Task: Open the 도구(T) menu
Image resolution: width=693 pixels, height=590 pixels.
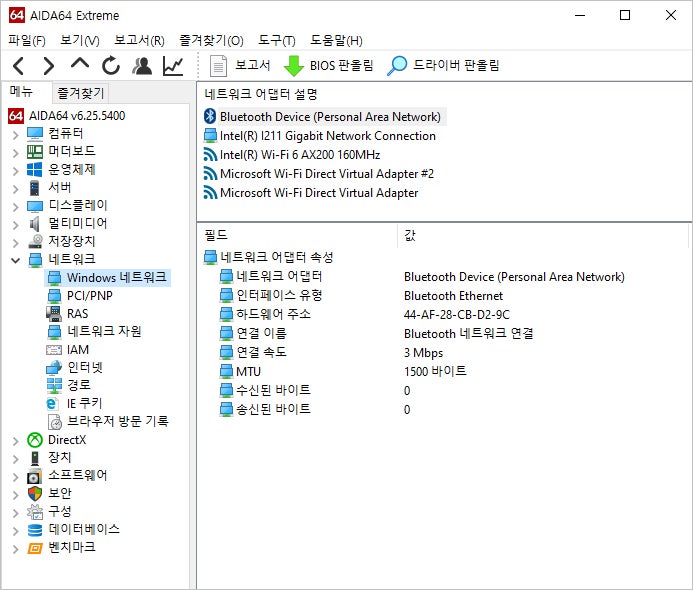Action: [x=277, y=41]
